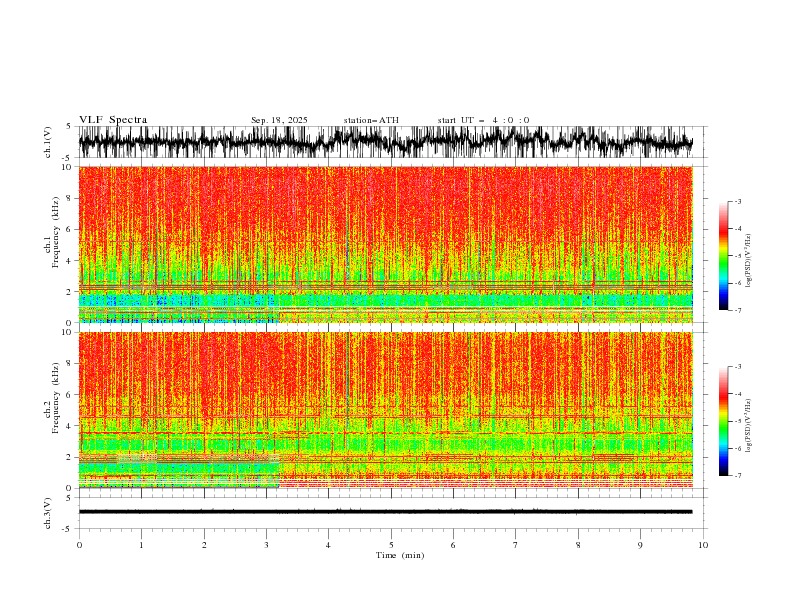This screenshot has width=792, height=612.
Task: Click the ch.3 flat waveform trace
Action: [385, 512]
